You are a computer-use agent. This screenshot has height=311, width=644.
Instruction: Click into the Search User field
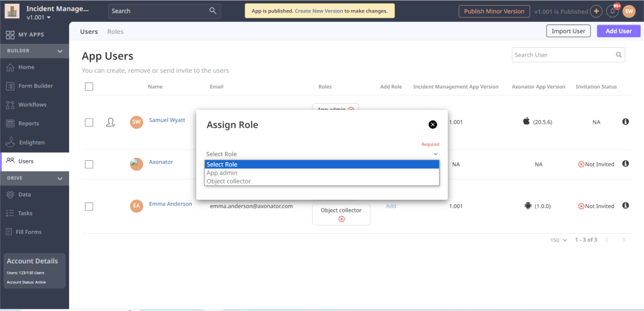click(562, 55)
